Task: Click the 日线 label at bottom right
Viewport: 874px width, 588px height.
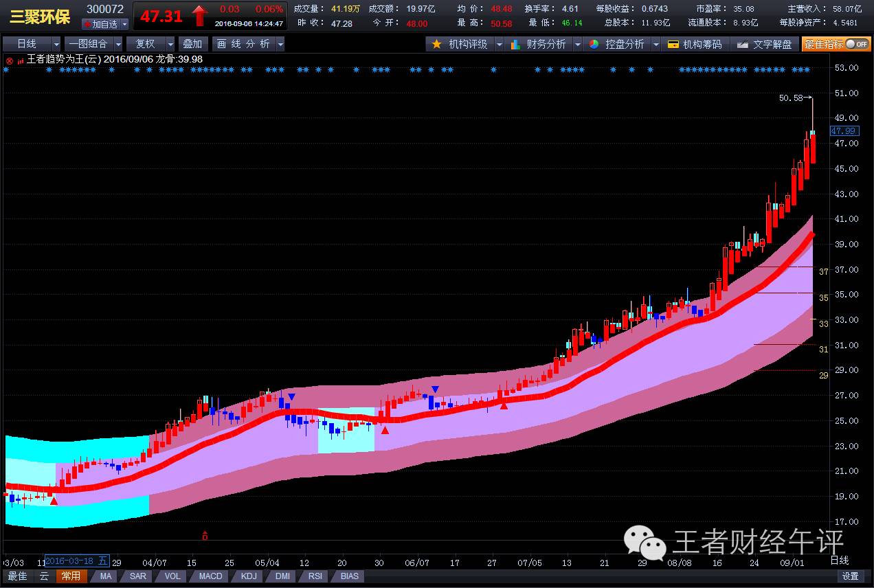Action: tap(840, 561)
